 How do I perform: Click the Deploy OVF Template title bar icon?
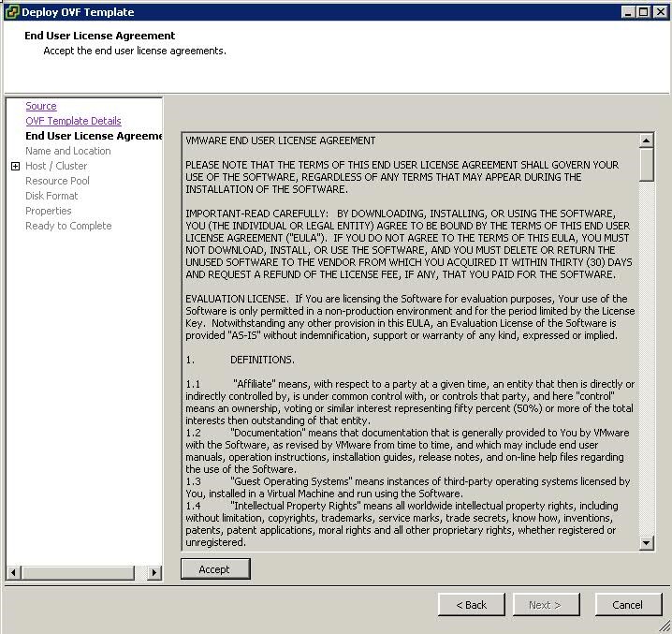point(11,11)
